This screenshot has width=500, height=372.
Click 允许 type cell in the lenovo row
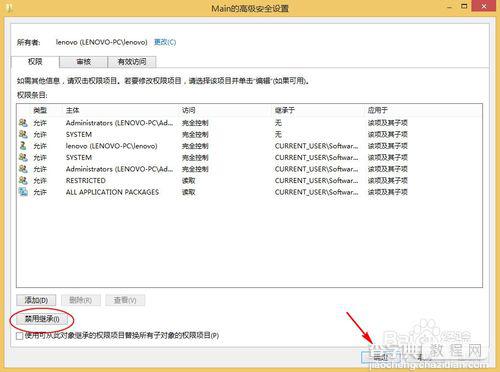pos(40,146)
